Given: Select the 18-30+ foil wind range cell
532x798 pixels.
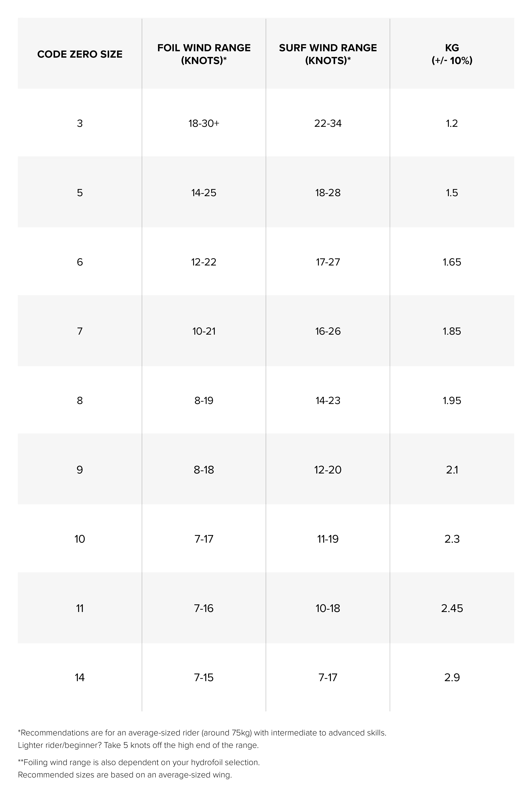Looking at the screenshot, I should (x=204, y=123).
